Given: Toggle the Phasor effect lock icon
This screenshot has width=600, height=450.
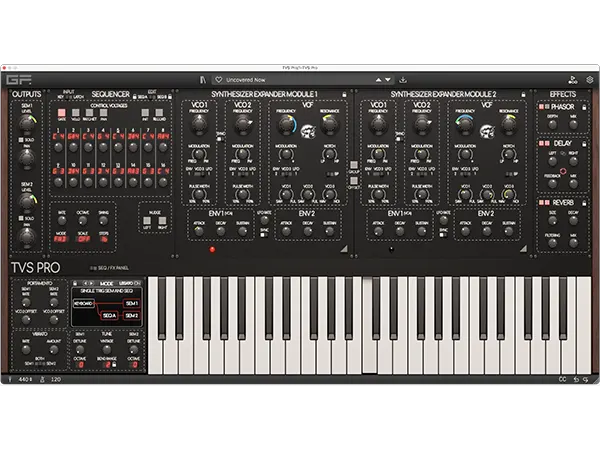Looking at the screenshot, I should click(584, 107).
